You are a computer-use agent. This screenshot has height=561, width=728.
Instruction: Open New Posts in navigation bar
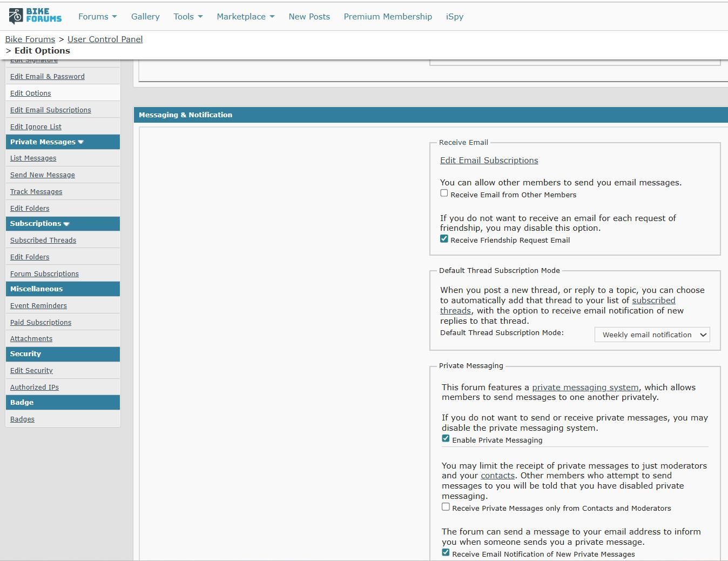point(309,17)
